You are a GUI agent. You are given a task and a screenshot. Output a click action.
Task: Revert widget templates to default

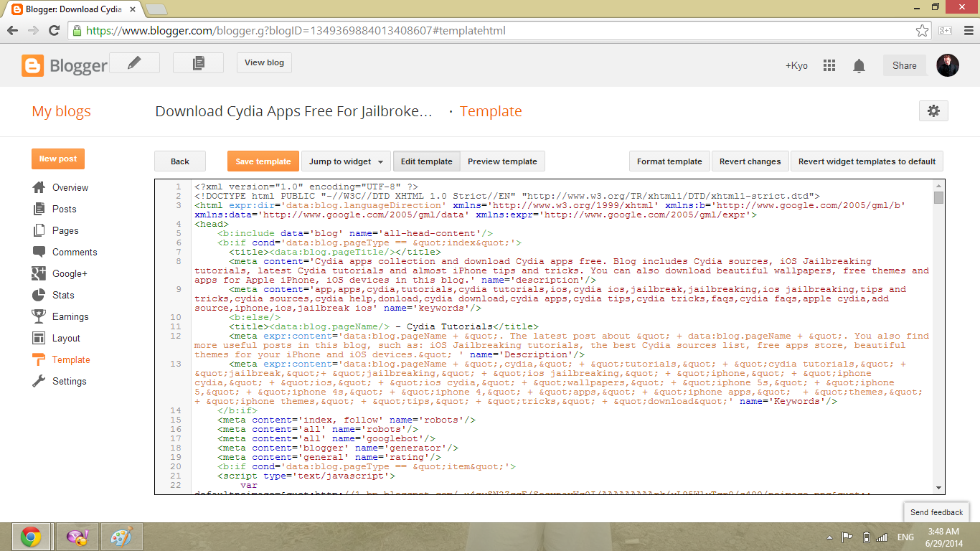(x=866, y=161)
